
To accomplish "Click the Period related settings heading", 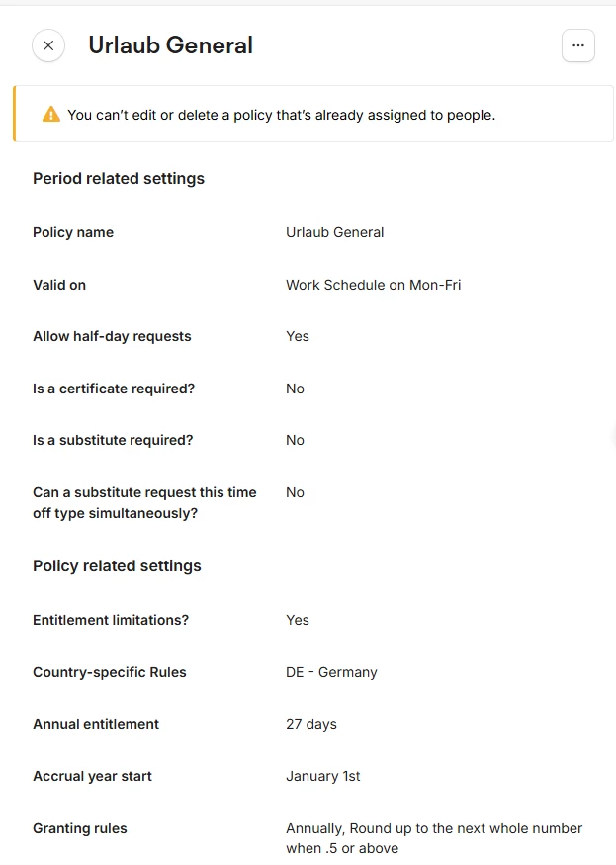I will coord(119,179).
